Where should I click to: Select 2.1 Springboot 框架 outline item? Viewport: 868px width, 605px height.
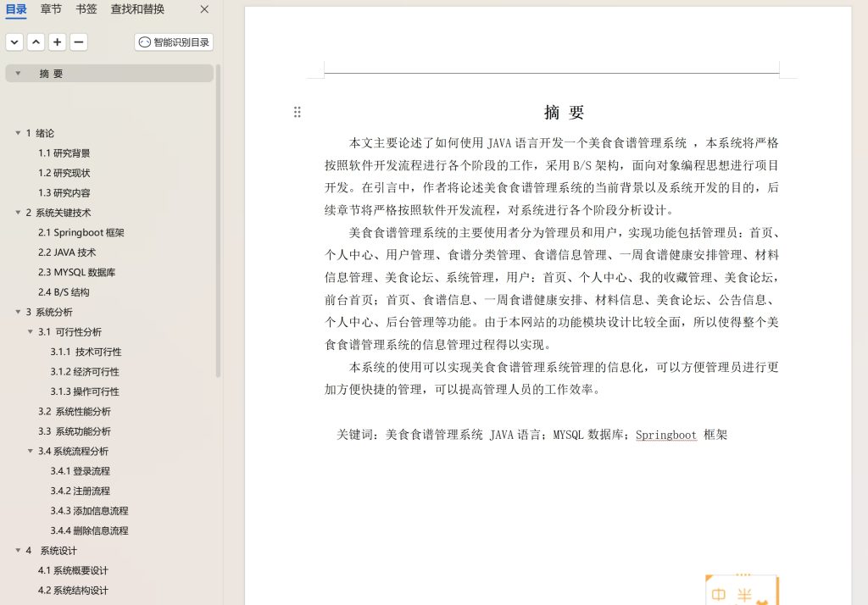(81, 232)
